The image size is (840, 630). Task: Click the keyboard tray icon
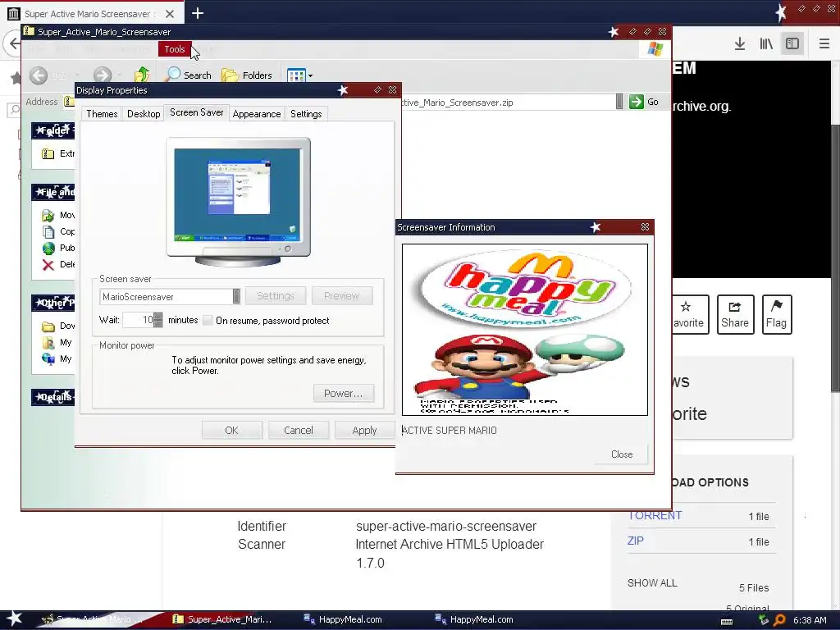click(727, 622)
